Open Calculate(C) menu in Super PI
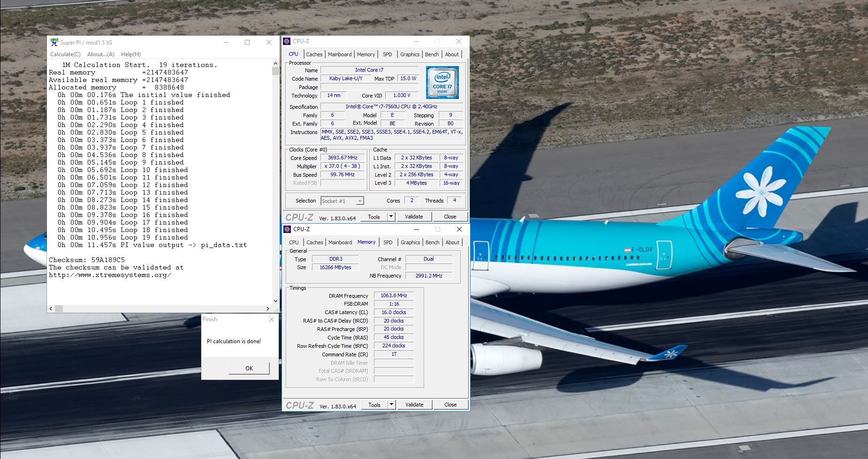The width and height of the screenshot is (868, 459). click(65, 54)
